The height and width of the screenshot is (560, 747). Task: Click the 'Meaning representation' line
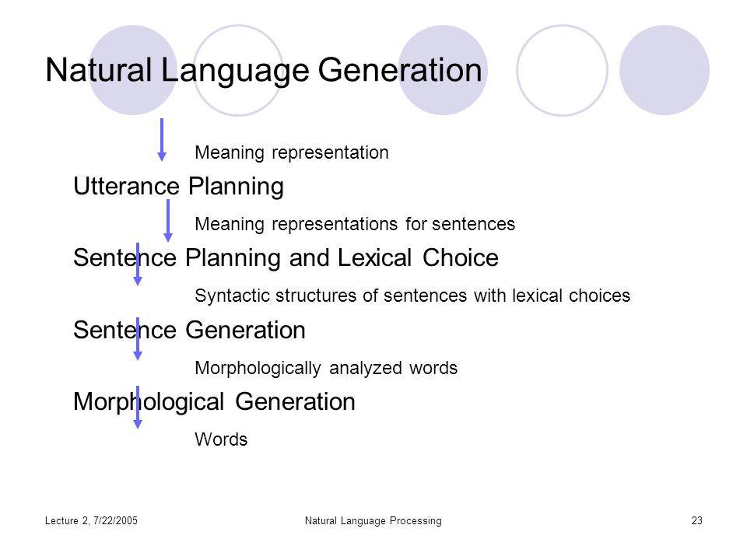292,153
